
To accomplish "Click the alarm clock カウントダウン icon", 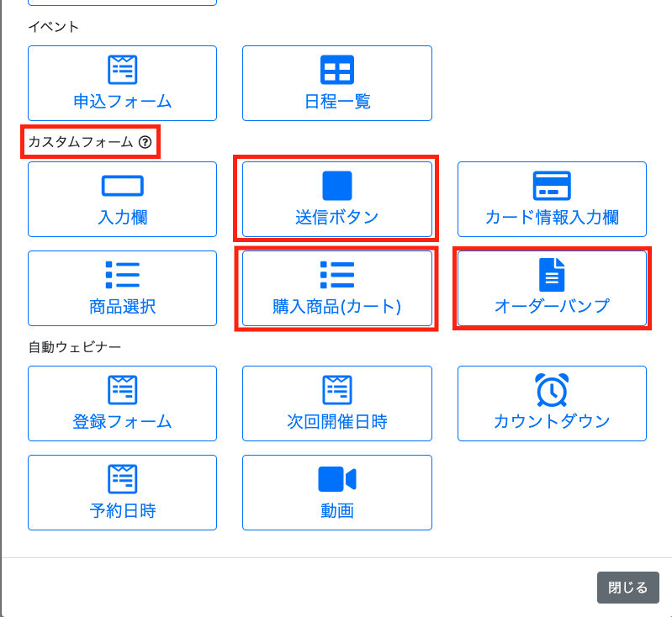I will [552, 390].
